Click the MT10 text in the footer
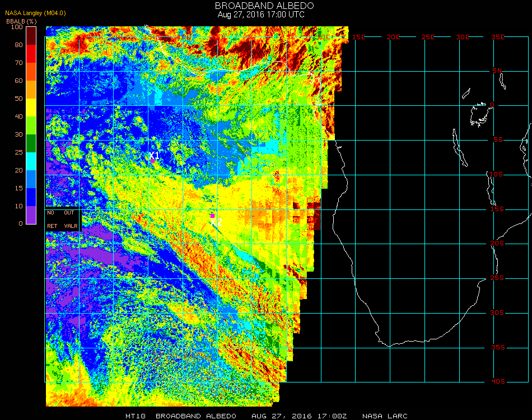 click(136, 416)
